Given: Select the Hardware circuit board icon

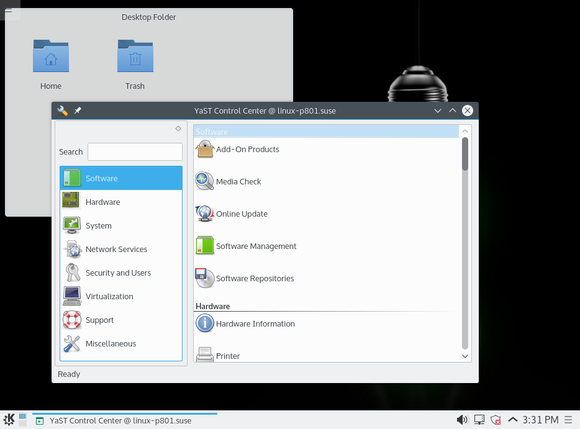Looking at the screenshot, I should tap(71, 201).
